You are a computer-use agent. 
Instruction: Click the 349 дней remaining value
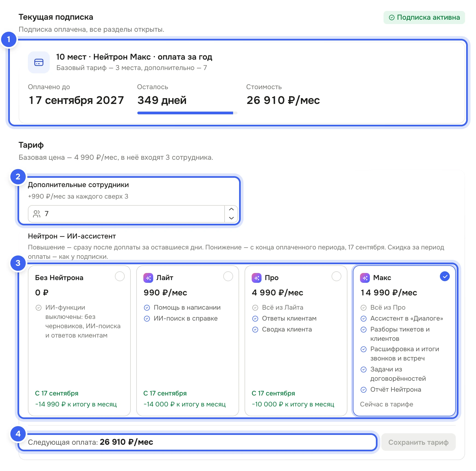click(x=162, y=100)
